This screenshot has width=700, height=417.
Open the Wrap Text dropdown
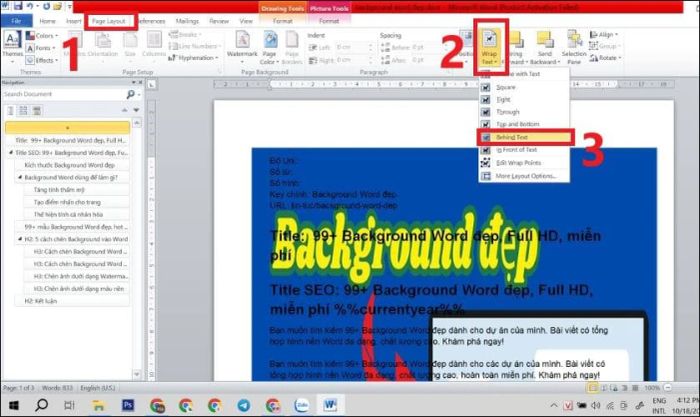tap(489, 47)
